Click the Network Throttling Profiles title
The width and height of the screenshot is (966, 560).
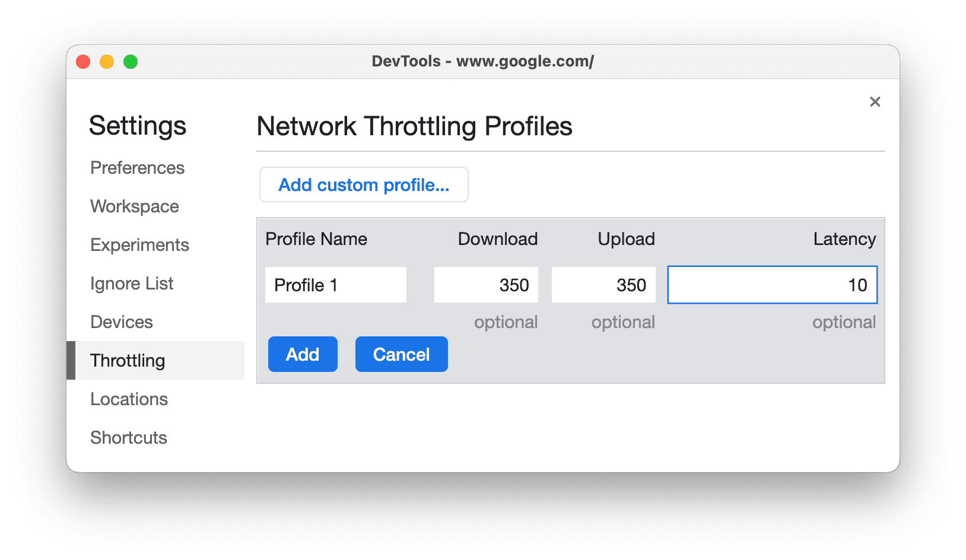pos(414,126)
